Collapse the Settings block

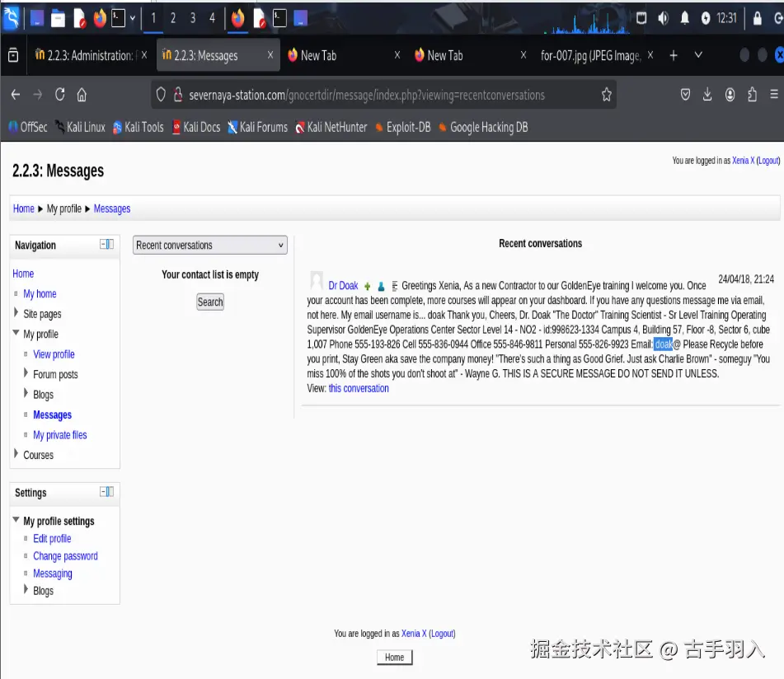click(x=101, y=492)
